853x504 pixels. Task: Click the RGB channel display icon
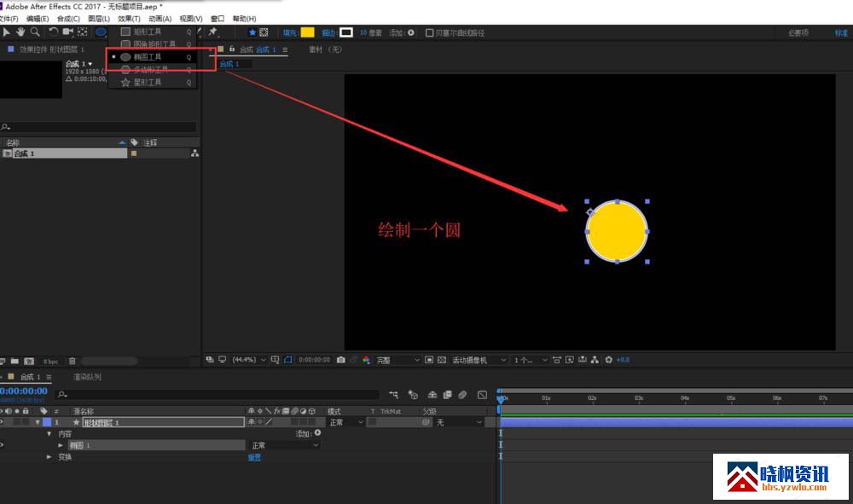point(366,360)
